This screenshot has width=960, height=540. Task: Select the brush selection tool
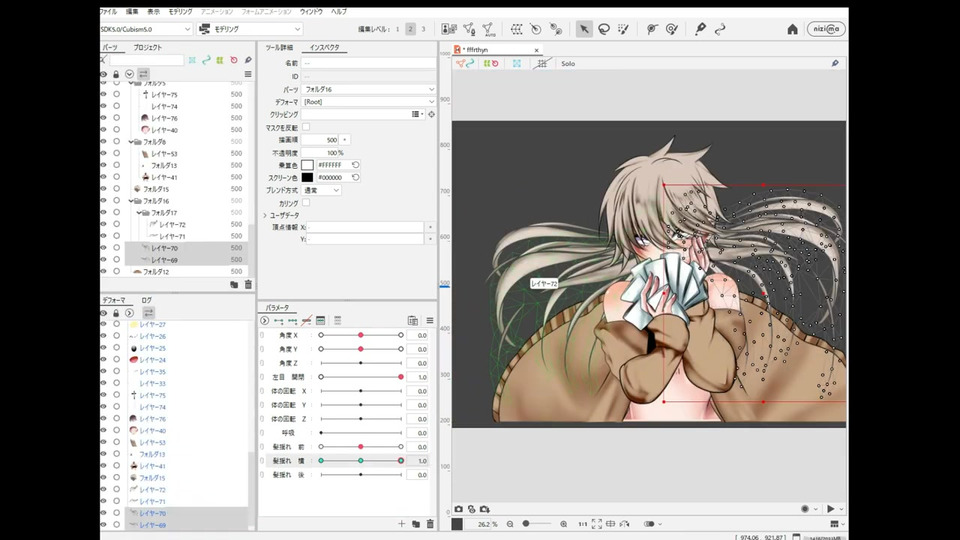[623, 29]
